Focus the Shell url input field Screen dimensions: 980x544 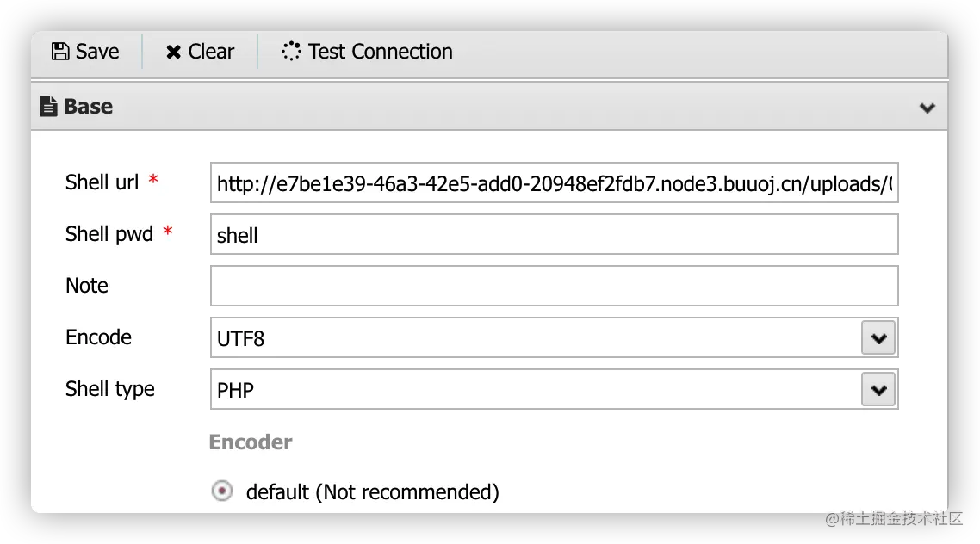554,183
